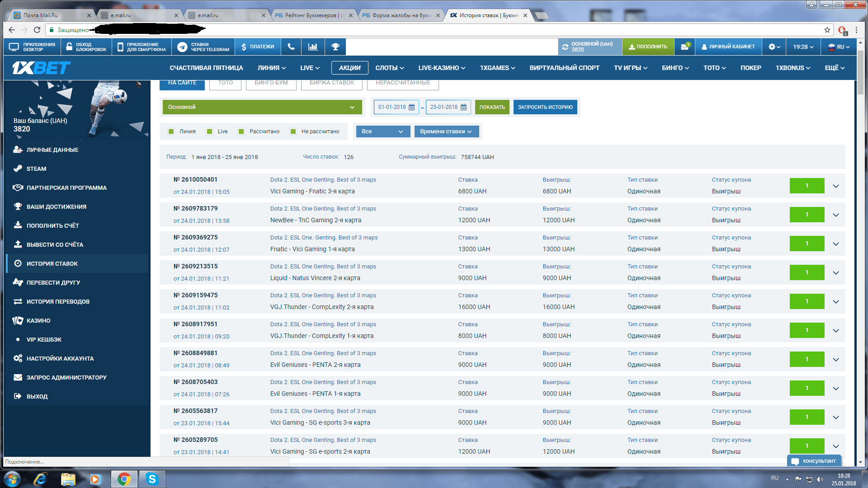
Task: Open Вывести со счёта in sidebar
Action: pyautogui.click(x=55, y=244)
